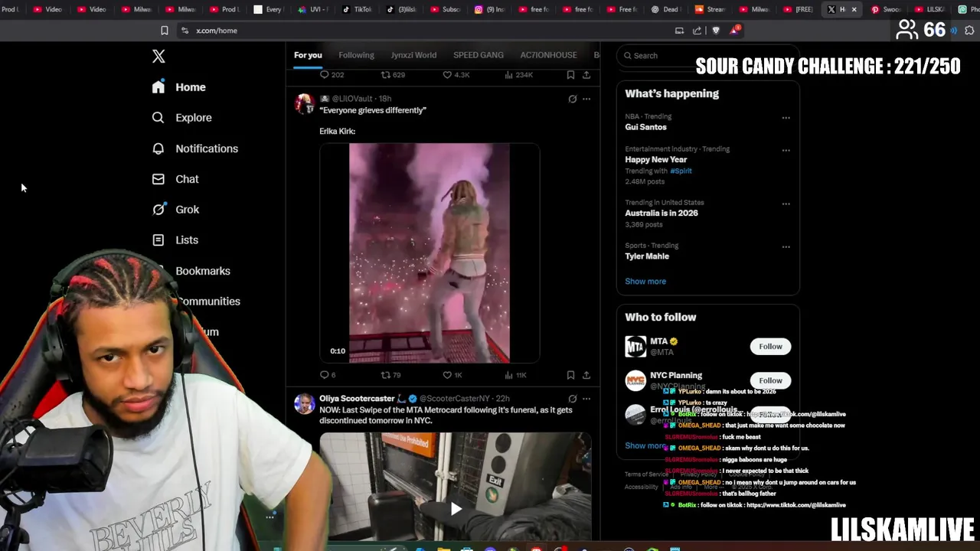This screenshot has height=551, width=980.
Task: Bookmark the LilOVault post
Action: [x=570, y=375]
